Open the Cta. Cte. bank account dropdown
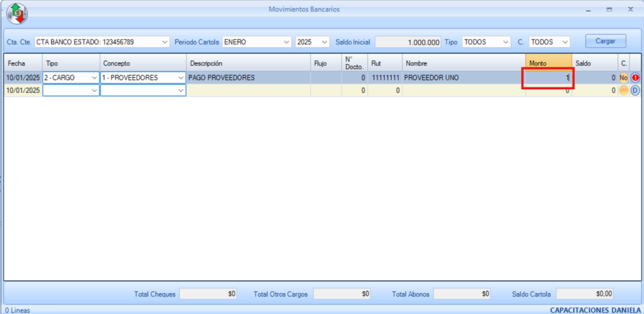 click(x=165, y=42)
